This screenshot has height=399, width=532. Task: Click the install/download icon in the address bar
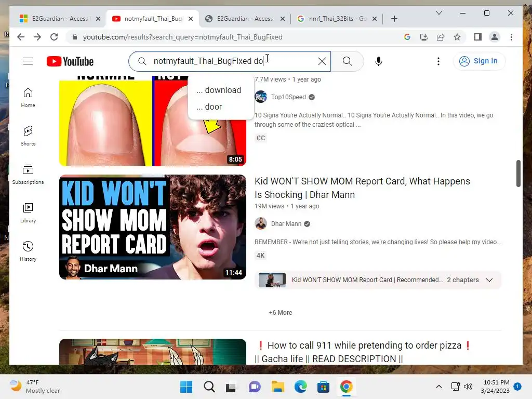(424, 37)
